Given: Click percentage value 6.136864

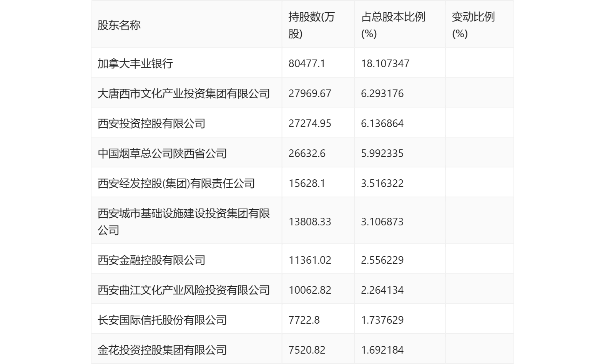Looking at the screenshot, I should click(x=382, y=123).
